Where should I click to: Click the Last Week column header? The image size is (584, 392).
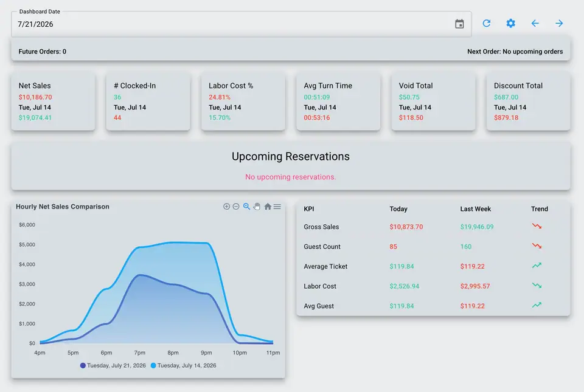coord(476,209)
